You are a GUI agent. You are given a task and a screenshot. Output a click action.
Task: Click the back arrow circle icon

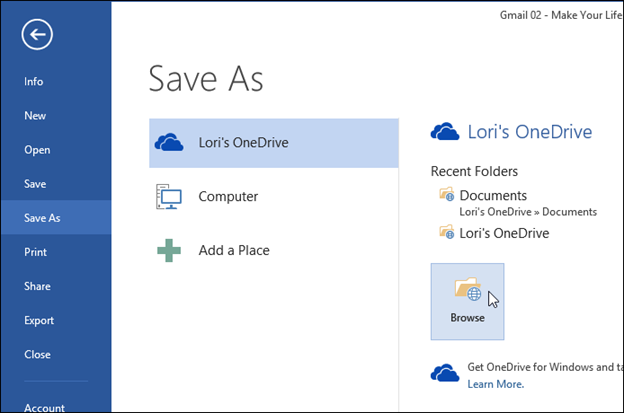(x=37, y=35)
